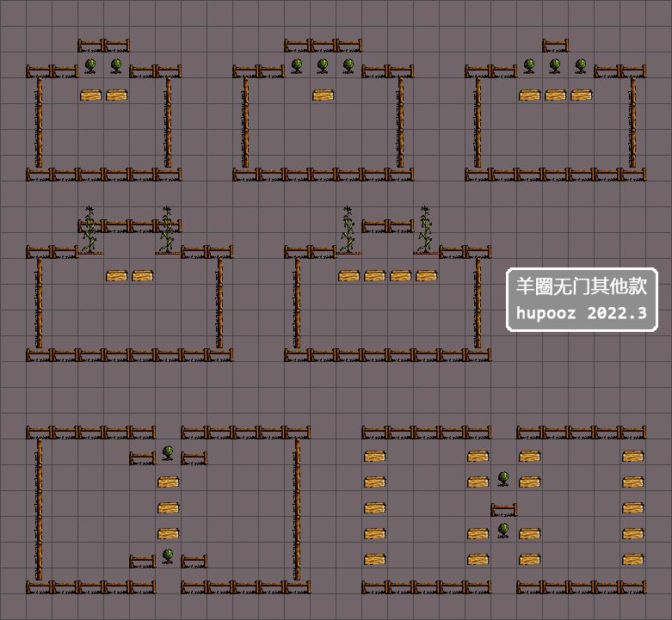This screenshot has height=620, width=672.
Task: Click the right corn stalk of the two-hay-bale pen
Action: click(167, 230)
